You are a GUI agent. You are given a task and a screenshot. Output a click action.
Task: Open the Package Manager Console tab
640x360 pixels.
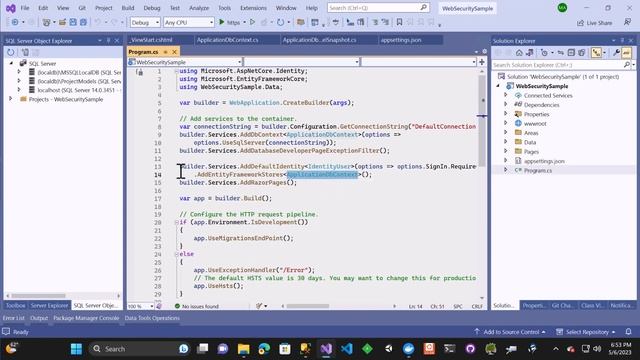[86, 318]
